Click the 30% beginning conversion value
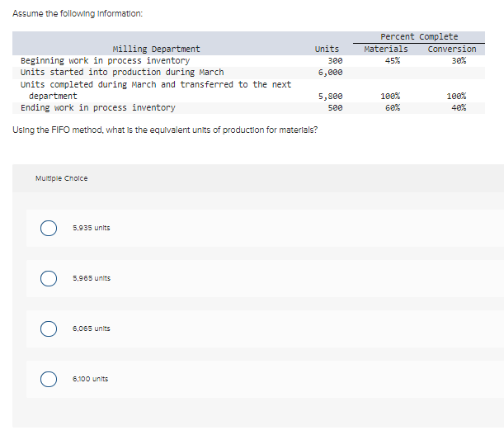 [x=459, y=60]
